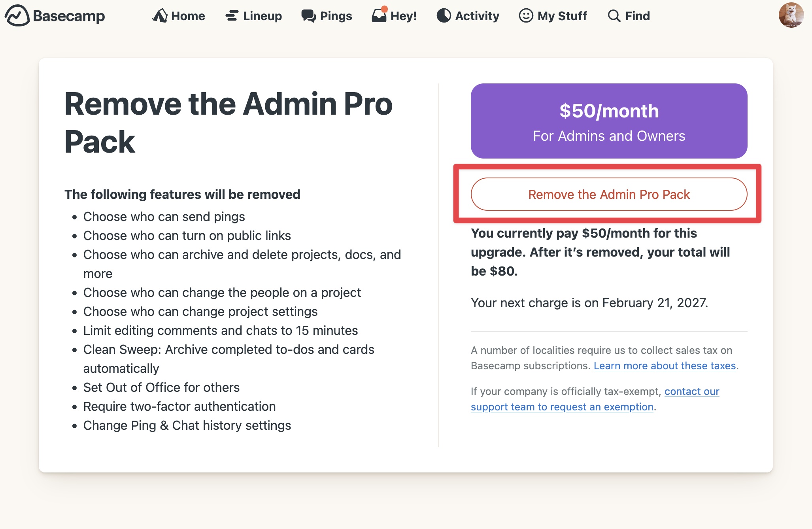Image resolution: width=812 pixels, height=529 pixels.
Task: Select the Lineup icon in the navbar
Action: 231,16
